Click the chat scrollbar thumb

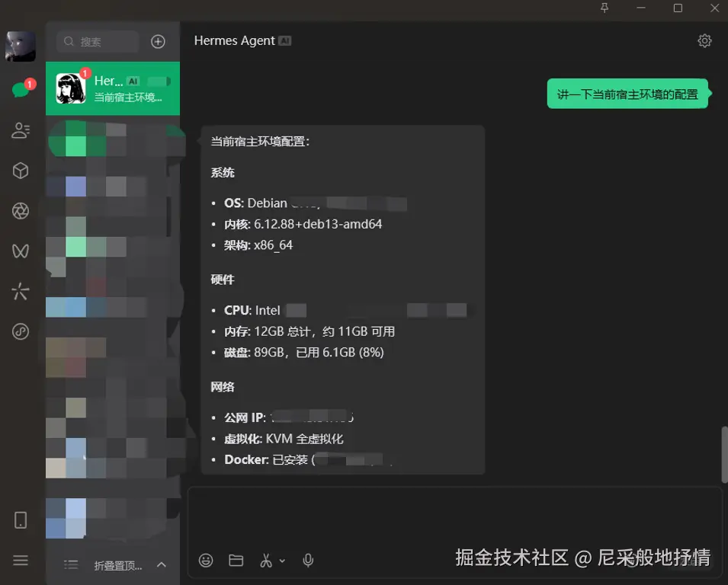click(724, 455)
